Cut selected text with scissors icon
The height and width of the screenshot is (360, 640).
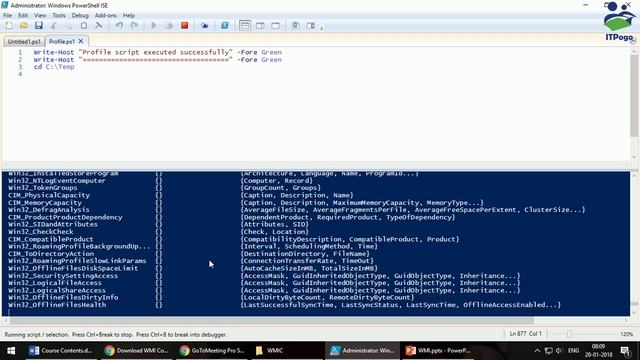pyautogui.click(x=53, y=26)
